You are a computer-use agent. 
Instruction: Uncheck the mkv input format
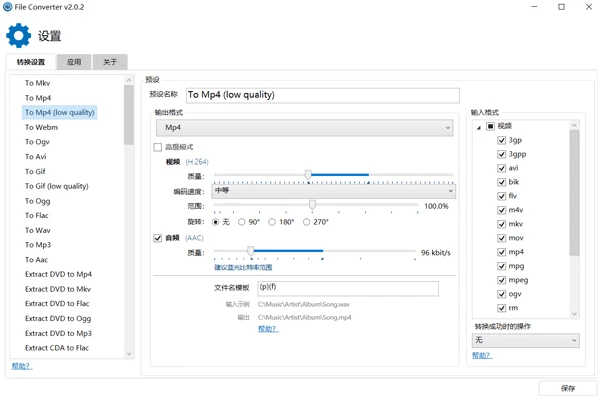[502, 224]
